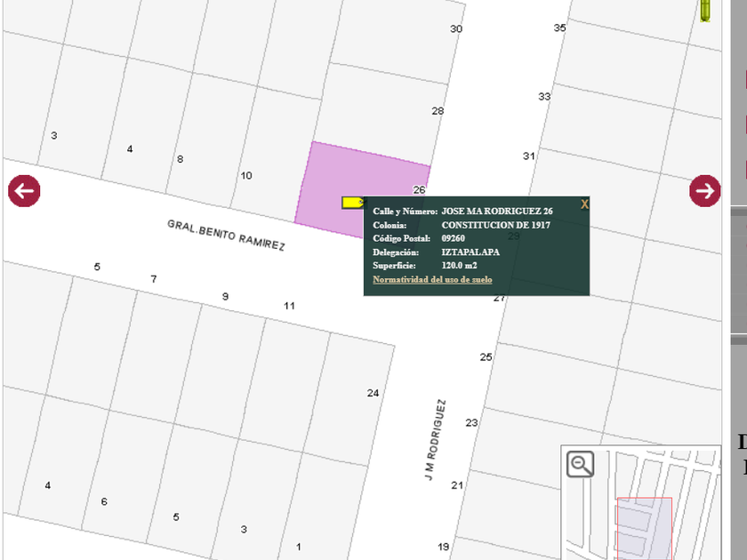Click parcel number 24 at the corner

click(x=373, y=393)
